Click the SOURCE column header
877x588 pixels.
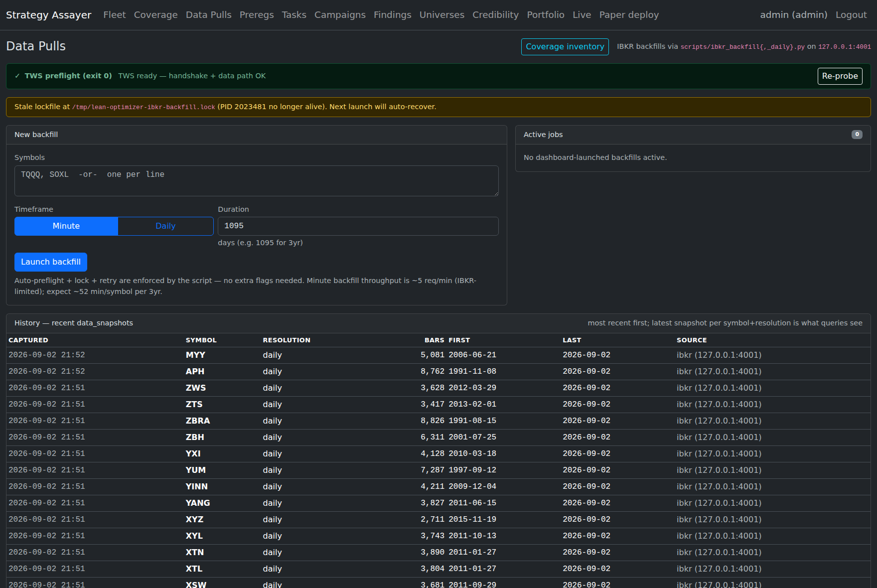(x=692, y=340)
